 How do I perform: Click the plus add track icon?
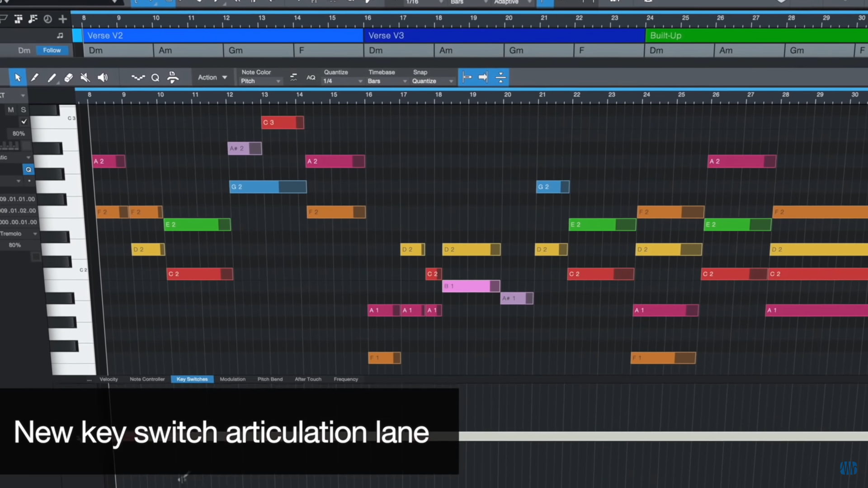click(63, 19)
